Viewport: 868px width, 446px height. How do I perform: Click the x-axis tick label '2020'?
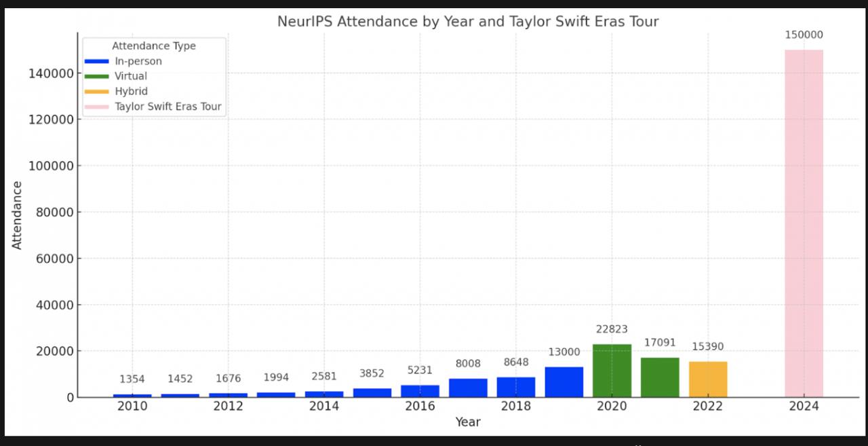(612, 407)
